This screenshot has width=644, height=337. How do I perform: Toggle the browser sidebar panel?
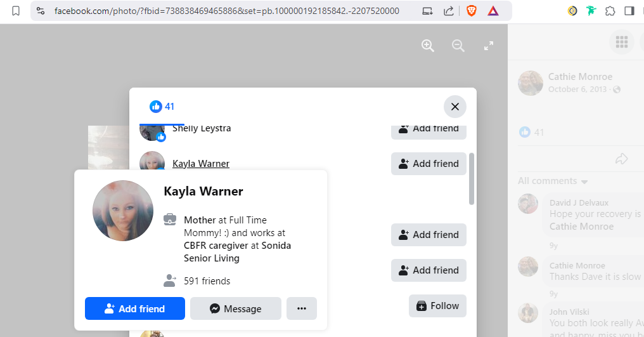tap(629, 11)
